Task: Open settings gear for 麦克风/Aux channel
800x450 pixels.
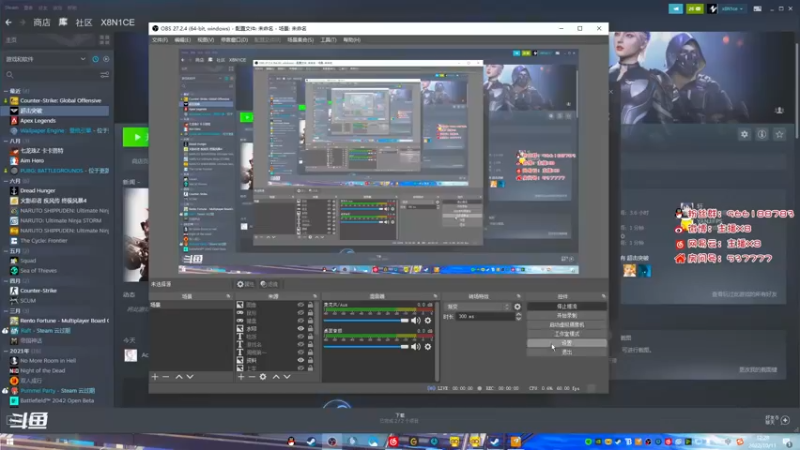Action: (x=428, y=320)
